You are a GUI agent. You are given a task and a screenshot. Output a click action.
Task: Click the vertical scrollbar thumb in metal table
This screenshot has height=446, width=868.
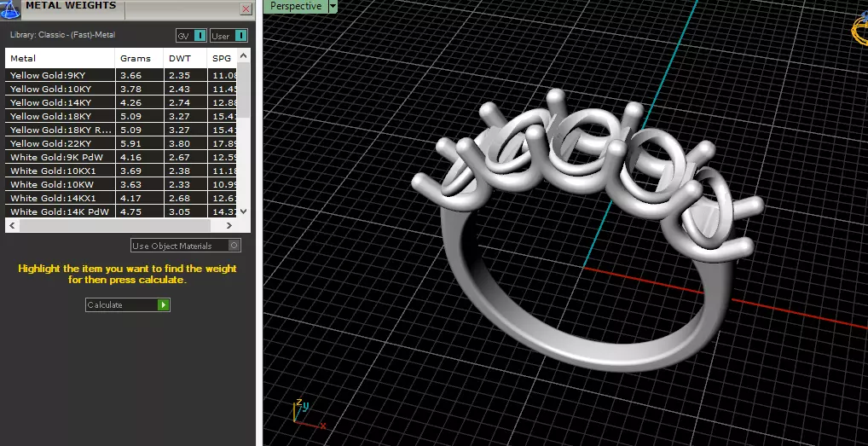(x=244, y=90)
